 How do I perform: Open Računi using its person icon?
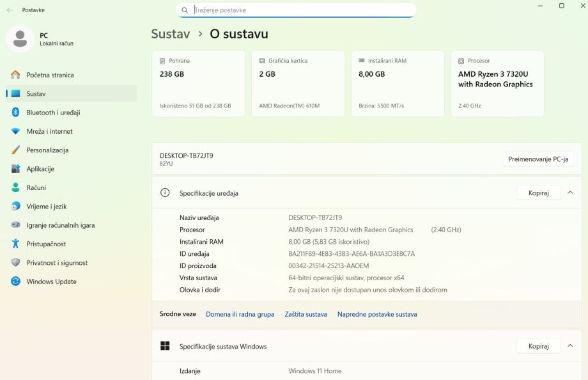tap(16, 187)
